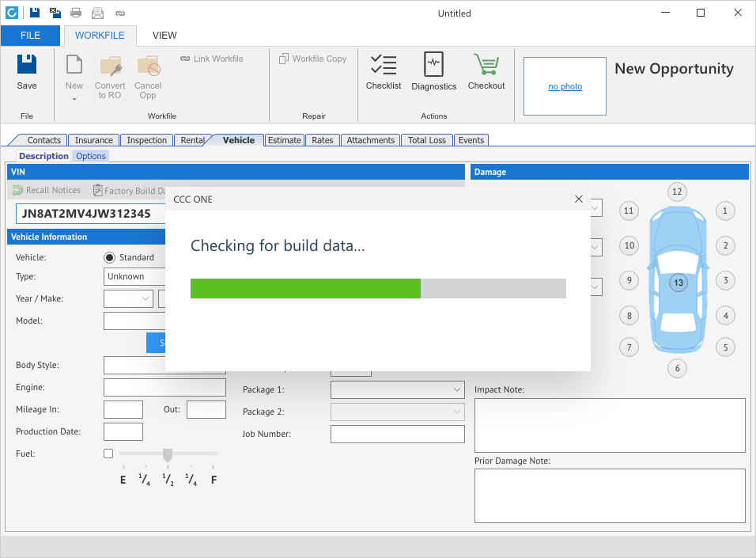Open the FILE menu
Image resolution: width=756 pixels, height=558 pixels.
30,36
